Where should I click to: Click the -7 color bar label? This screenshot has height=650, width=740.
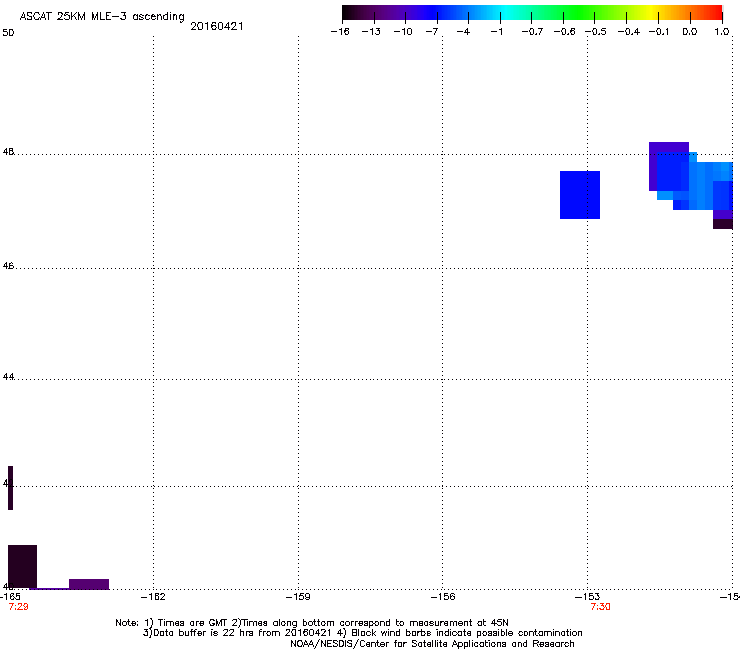(432, 32)
